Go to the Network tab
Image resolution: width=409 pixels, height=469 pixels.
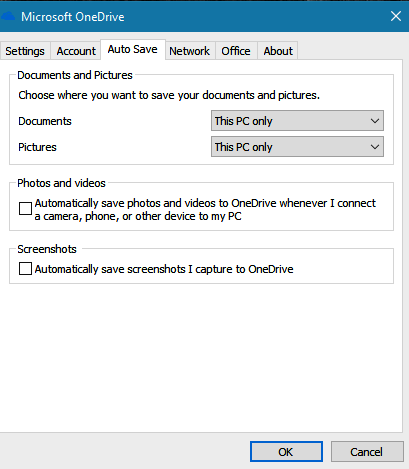pos(190,51)
